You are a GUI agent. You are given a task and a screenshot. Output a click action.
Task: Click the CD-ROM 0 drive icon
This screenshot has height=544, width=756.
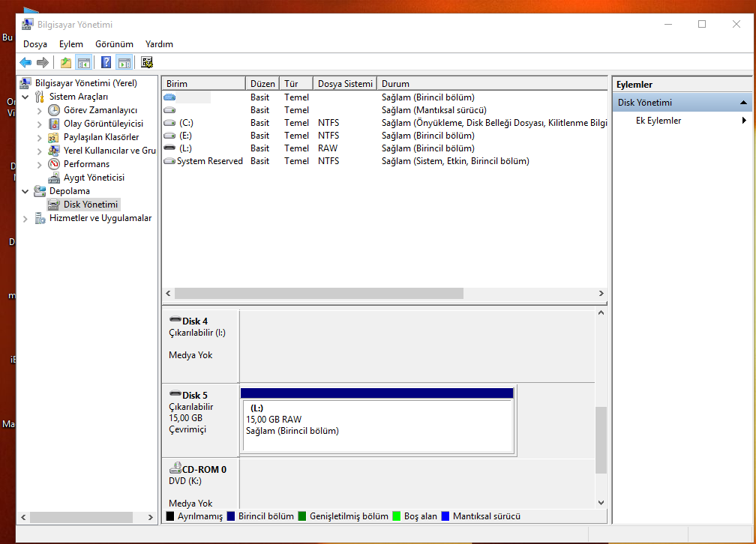coord(175,468)
